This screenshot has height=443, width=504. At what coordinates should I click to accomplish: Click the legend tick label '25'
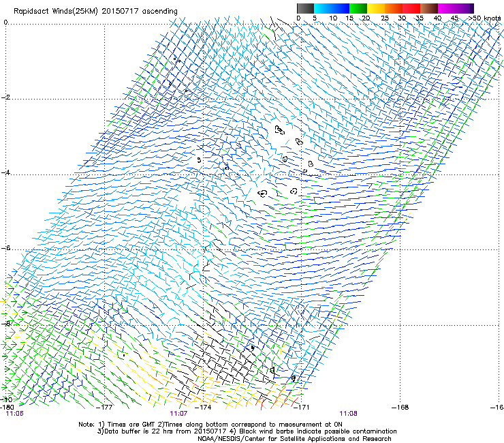pyautogui.click(x=385, y=18)
